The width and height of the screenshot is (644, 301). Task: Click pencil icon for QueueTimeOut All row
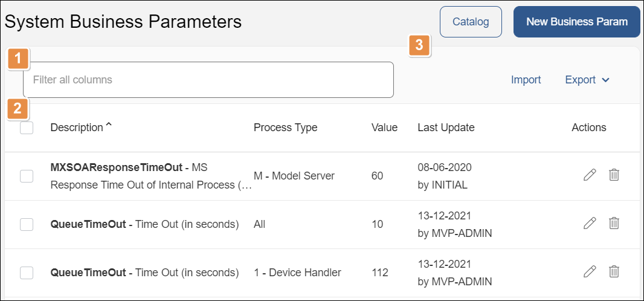[x=590, y=224]
